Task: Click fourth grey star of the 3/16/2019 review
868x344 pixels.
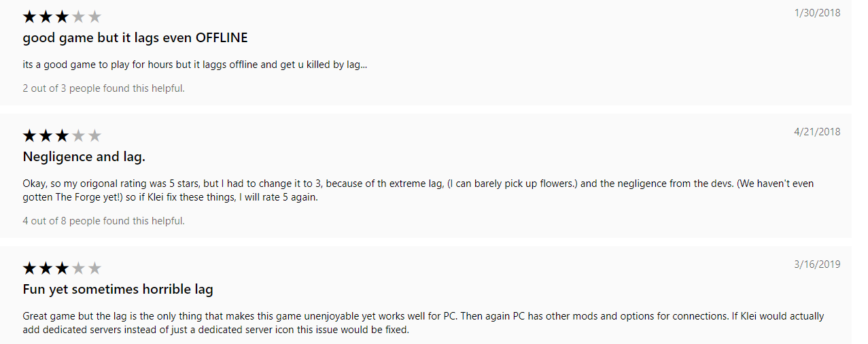Action: (78, 269)
